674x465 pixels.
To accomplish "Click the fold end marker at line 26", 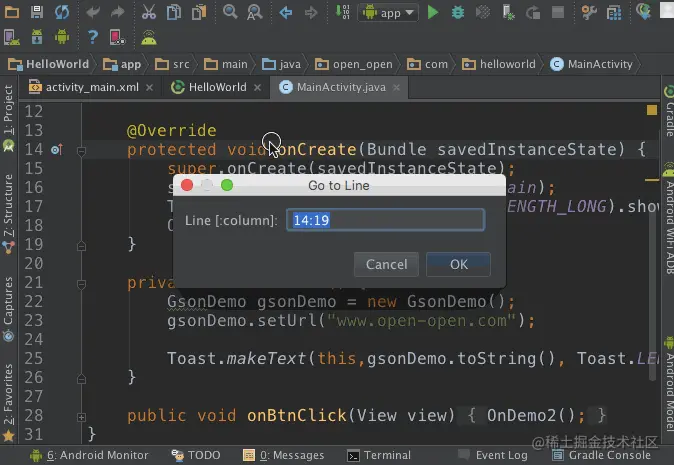I will 81,379.
